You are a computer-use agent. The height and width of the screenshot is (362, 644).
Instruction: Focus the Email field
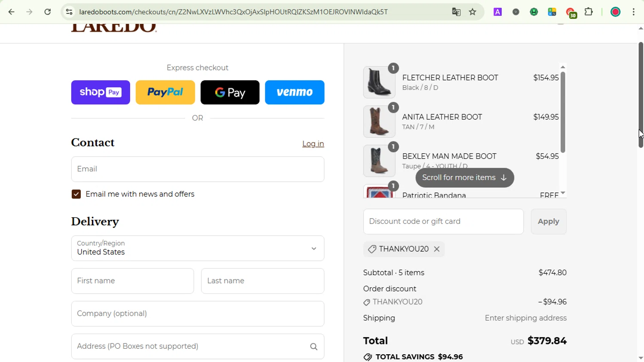[197, 169]
